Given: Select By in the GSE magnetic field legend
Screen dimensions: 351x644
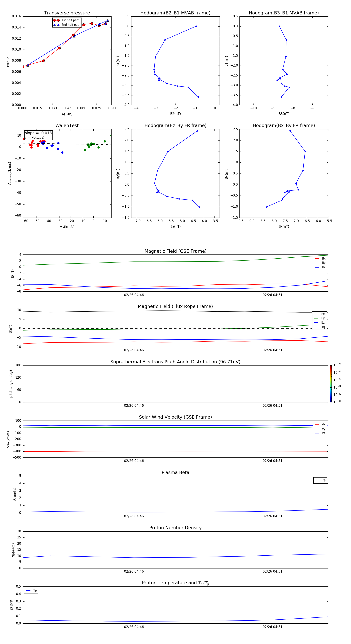Looking at the screenshot, I should point(320,263).
